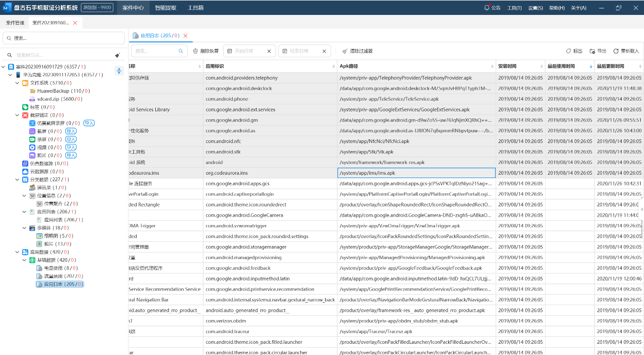This screenshot has width=644, height=355.
Task: Collapse the 应用数据 tree node
Action: (x=18, y=252)
